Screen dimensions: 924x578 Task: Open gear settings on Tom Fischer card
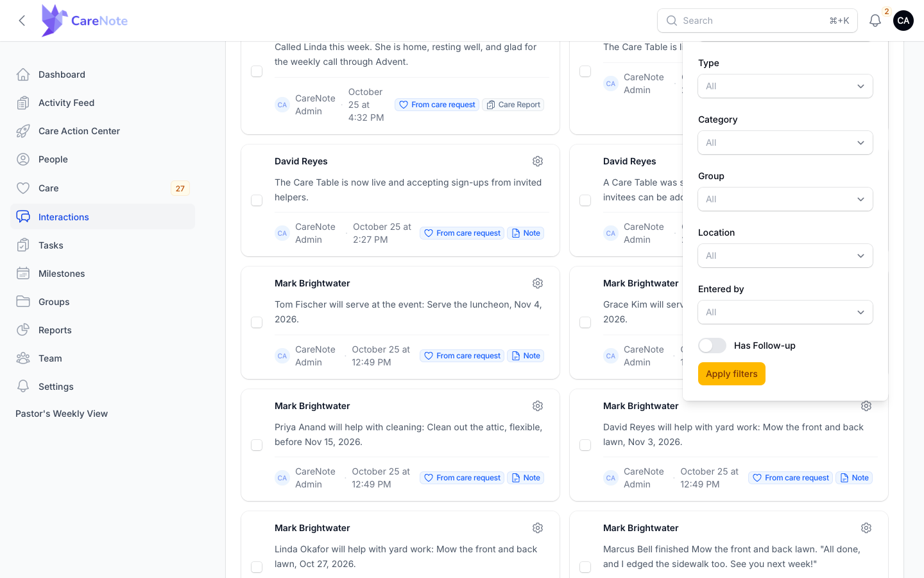tap(538, 283)
